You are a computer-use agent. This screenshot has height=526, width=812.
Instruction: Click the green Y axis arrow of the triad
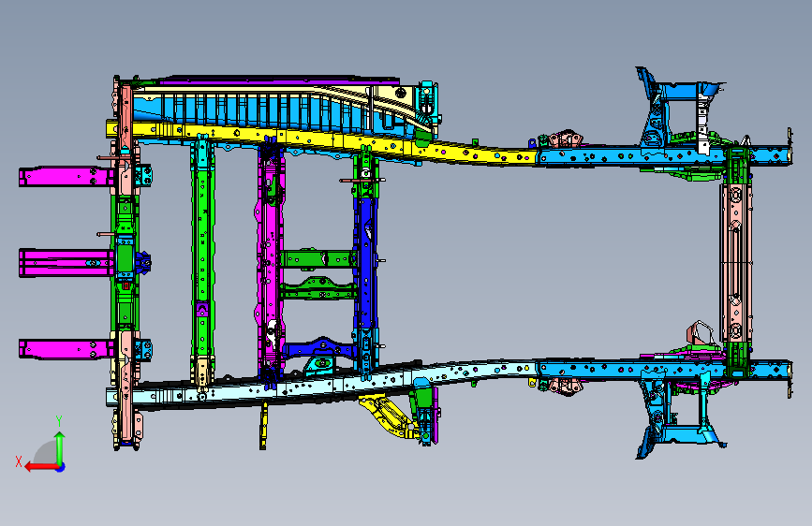click(x=60, y=446)
